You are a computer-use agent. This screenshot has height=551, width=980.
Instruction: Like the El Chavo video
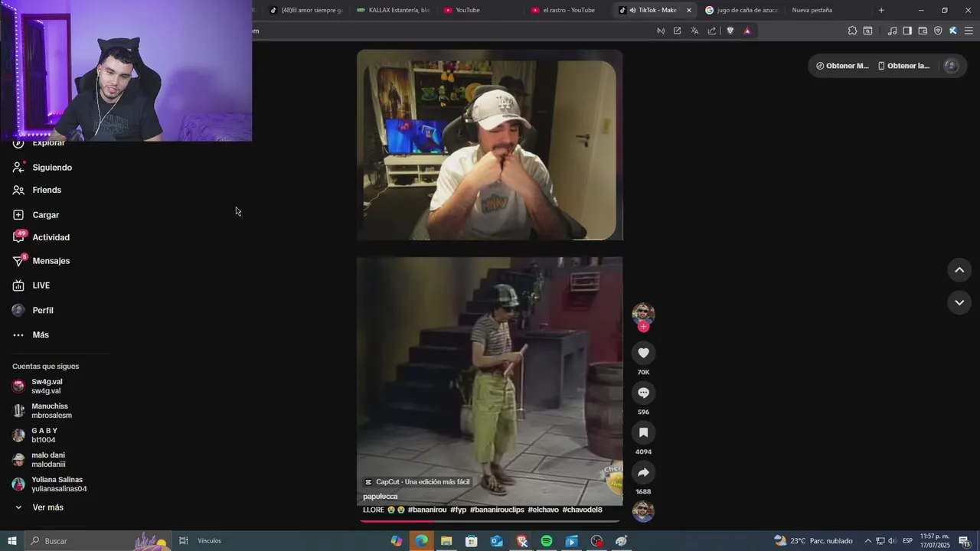click(643, 353)
